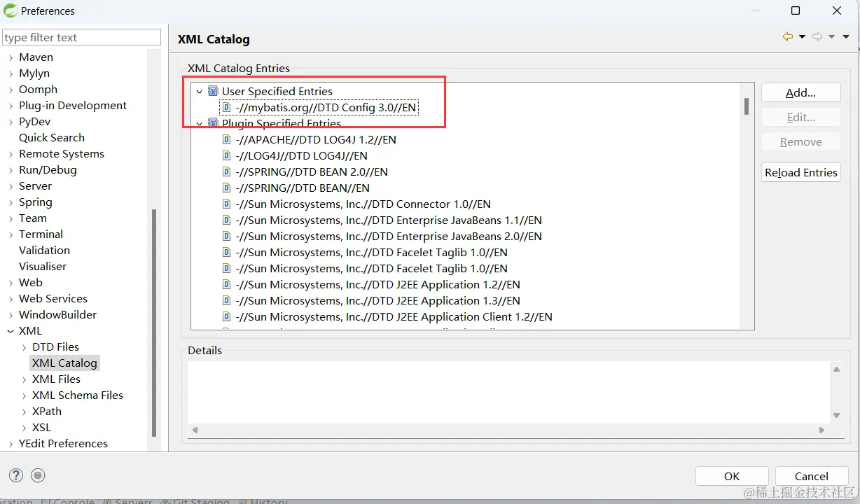Click the Plugin Specified Entries catalog icon
860x504 pixels.
(x=213, y=123)
